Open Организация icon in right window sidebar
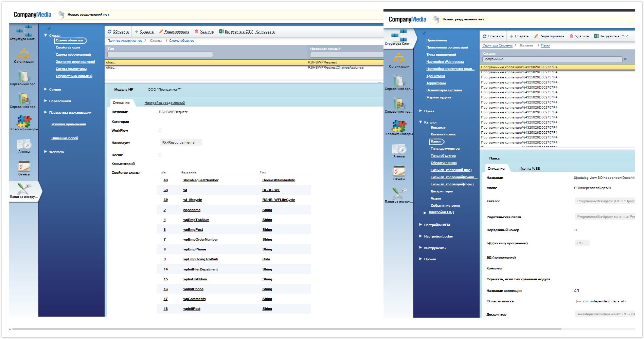644x339 pixels. [399, 58]
